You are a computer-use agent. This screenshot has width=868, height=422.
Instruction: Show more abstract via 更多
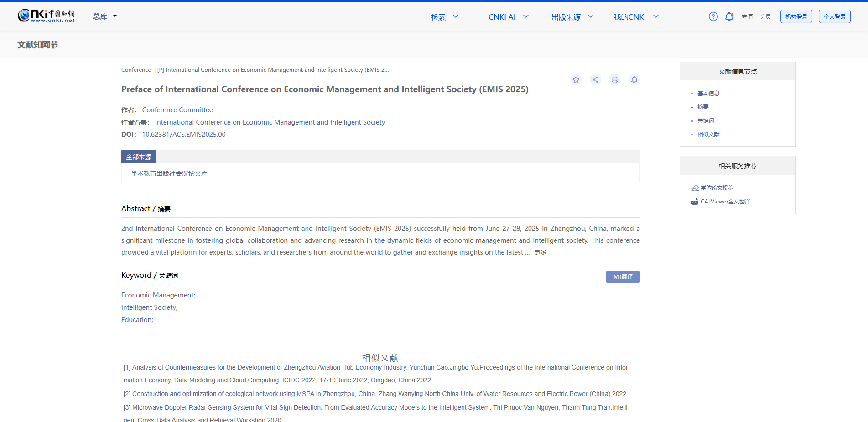coord(540,252)
